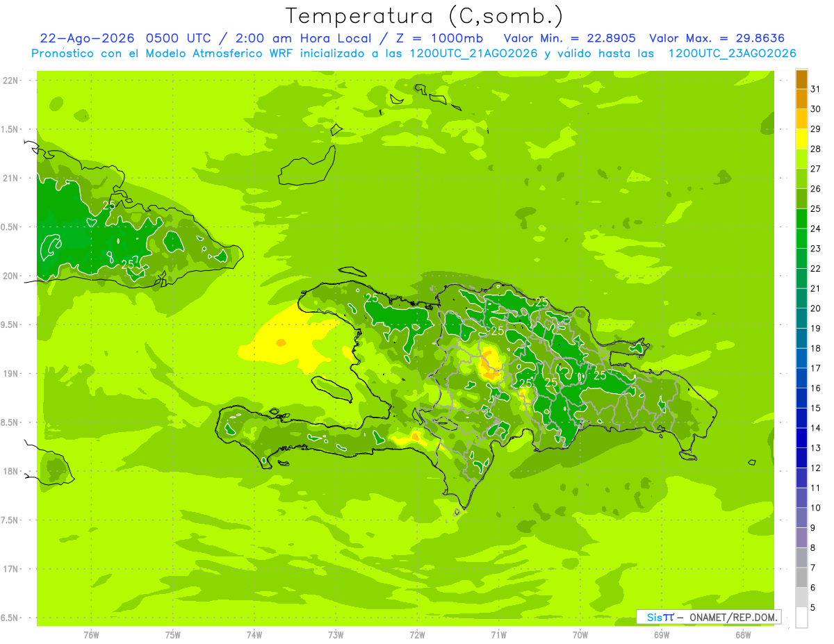Viewport: 834px width, 644px height.
Task: Select the gold legend swatch between 29 and 30
Action: click(801, 119)
